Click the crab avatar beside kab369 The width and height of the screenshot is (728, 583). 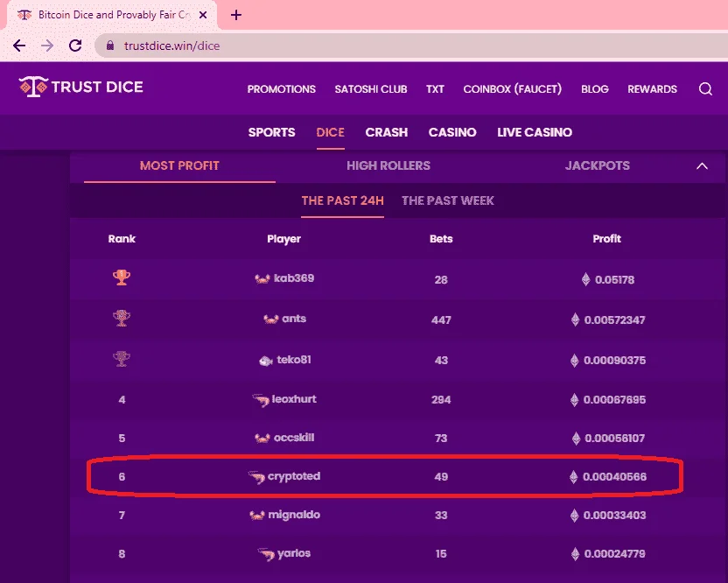(262, 278)
